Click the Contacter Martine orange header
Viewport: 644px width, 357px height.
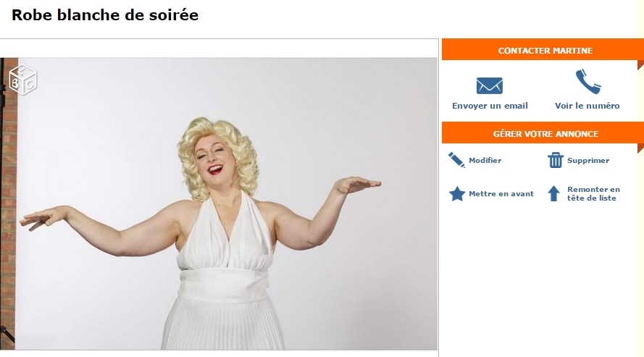pyautogui.click(x=543, y=51)
